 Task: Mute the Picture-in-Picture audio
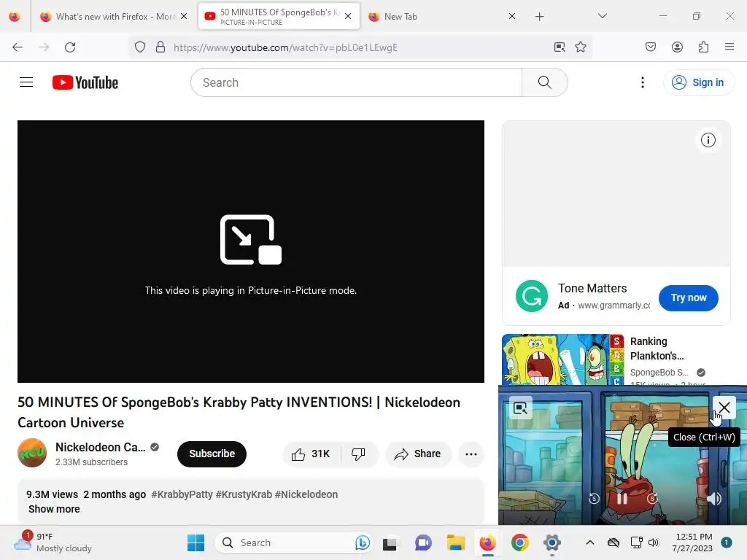tap(713, 499)
